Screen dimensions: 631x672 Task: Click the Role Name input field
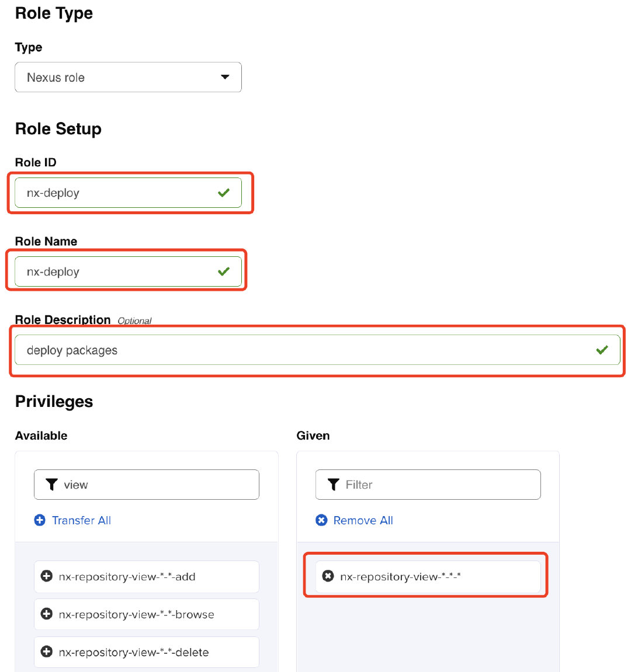(128, 271)
